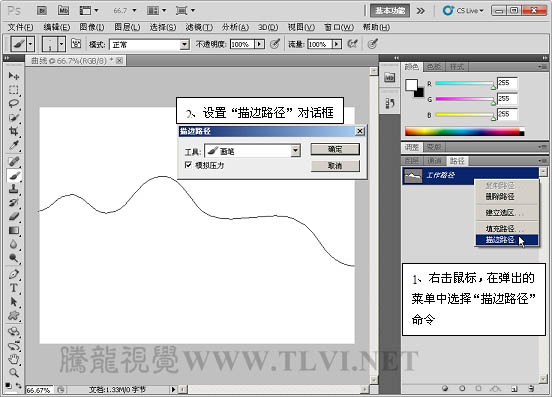Switch to the Paths panel tab
The image size is (552, 397).
click(457, 161)
